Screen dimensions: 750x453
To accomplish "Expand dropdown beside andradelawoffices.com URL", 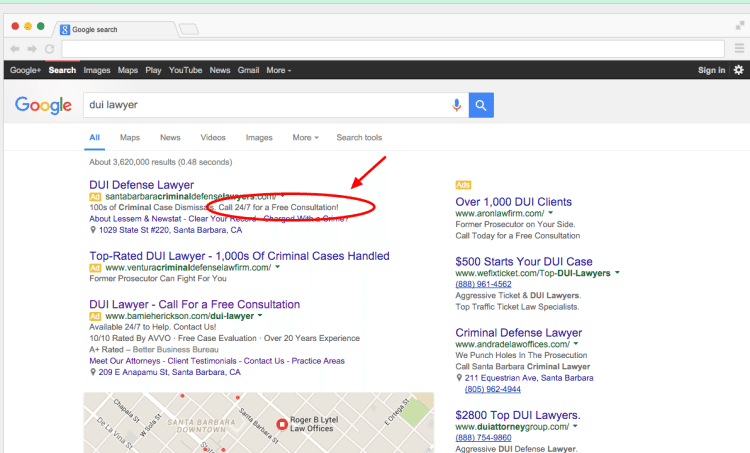I will coord(576,344).
